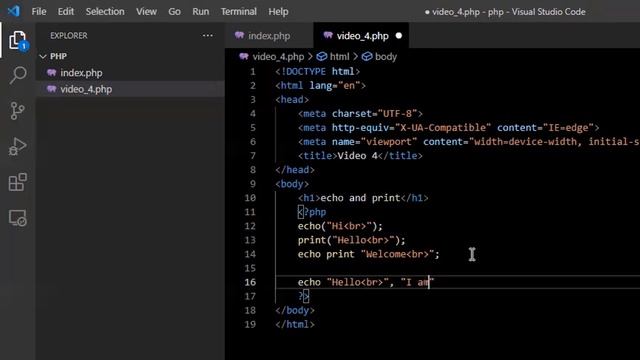Open the Search view icon
The image size is (640, 360).
click(x=18, y=75)
